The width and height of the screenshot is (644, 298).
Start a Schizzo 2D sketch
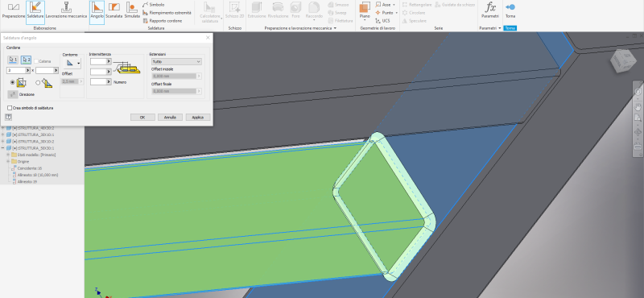pos(234,11)
